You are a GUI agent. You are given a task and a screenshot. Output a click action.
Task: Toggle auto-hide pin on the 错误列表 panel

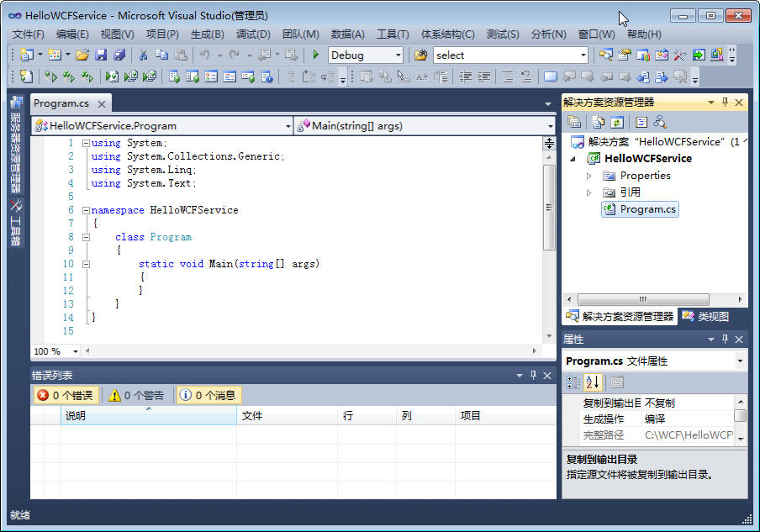coord(533,375)
